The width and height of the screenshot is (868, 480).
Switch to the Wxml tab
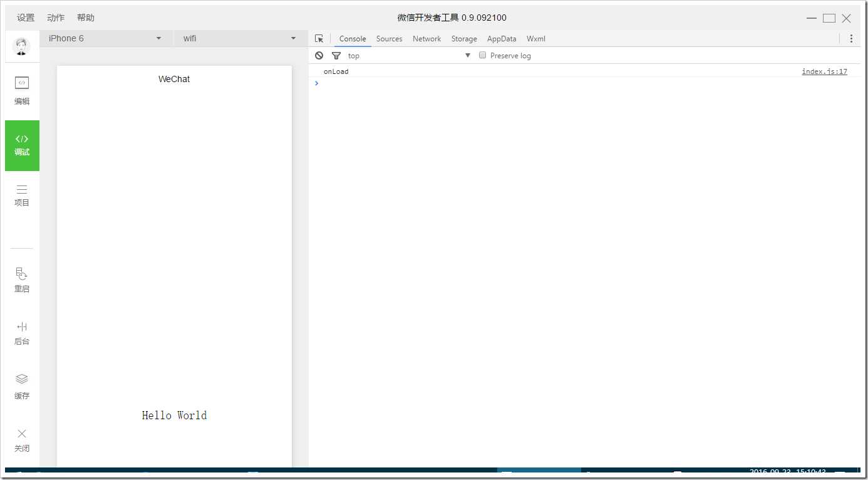point(536,38)
